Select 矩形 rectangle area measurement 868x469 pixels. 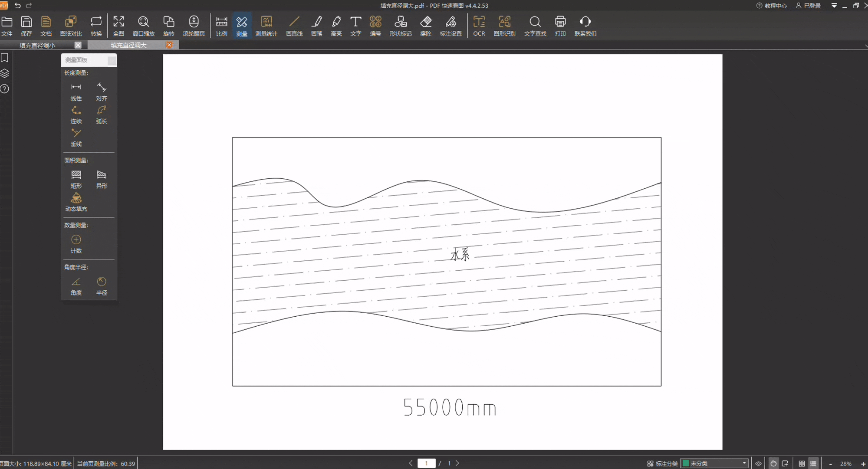coord(76,179)
